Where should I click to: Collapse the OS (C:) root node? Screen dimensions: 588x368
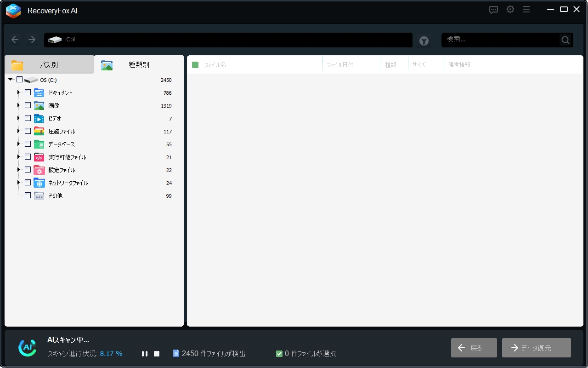point(11,80)
